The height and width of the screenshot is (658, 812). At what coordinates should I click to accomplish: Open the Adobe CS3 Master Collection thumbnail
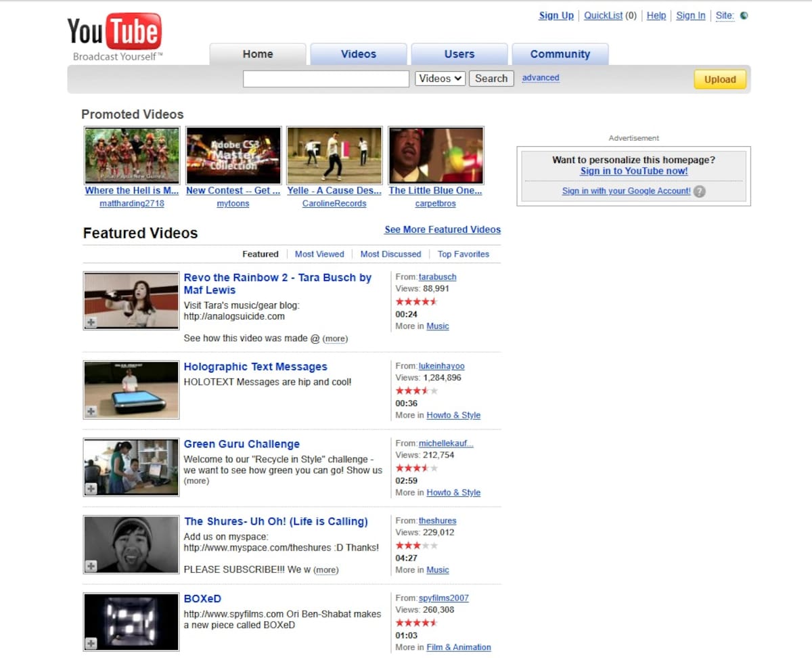click(233, 155)
